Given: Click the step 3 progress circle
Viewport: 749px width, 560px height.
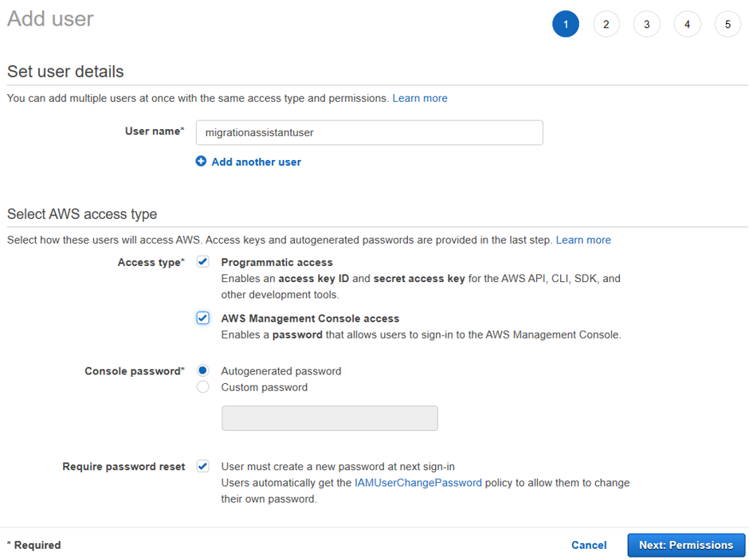Looking at the screenshot, I should 647,24.
